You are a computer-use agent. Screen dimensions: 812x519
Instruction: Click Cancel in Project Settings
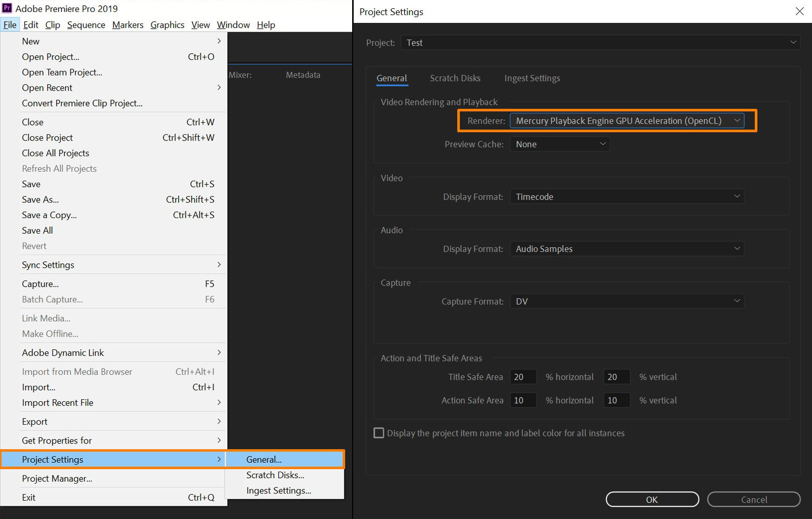[754, 500]
